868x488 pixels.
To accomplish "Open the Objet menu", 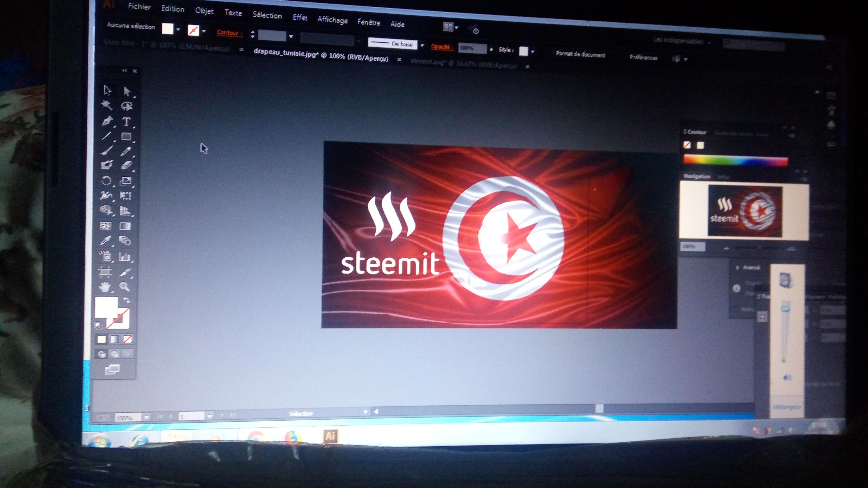I will [x=204, y=11].
